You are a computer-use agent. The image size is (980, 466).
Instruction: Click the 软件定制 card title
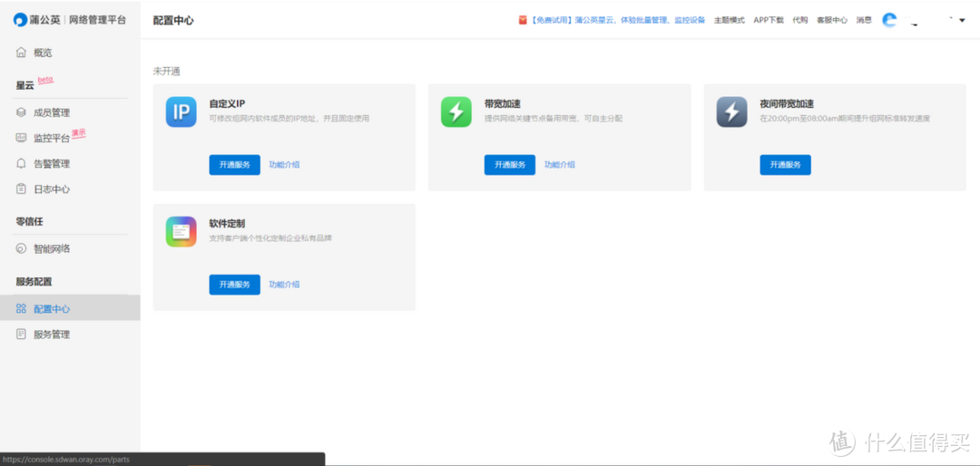[x=228, y=224]
